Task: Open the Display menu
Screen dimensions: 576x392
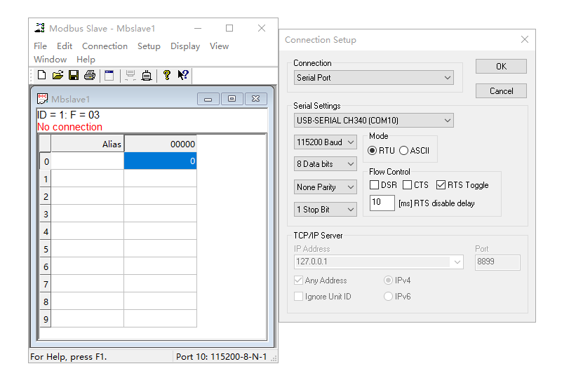Action: pos(185,46)
